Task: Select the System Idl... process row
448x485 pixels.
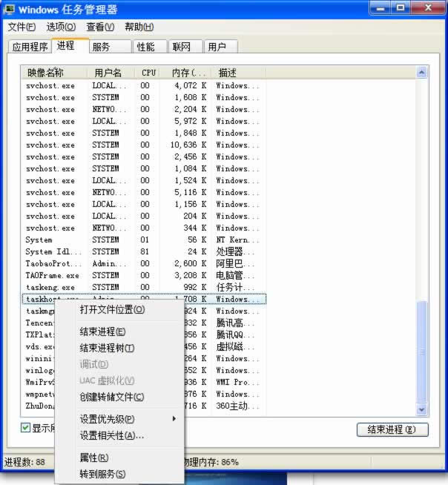Action: (144, 252)
